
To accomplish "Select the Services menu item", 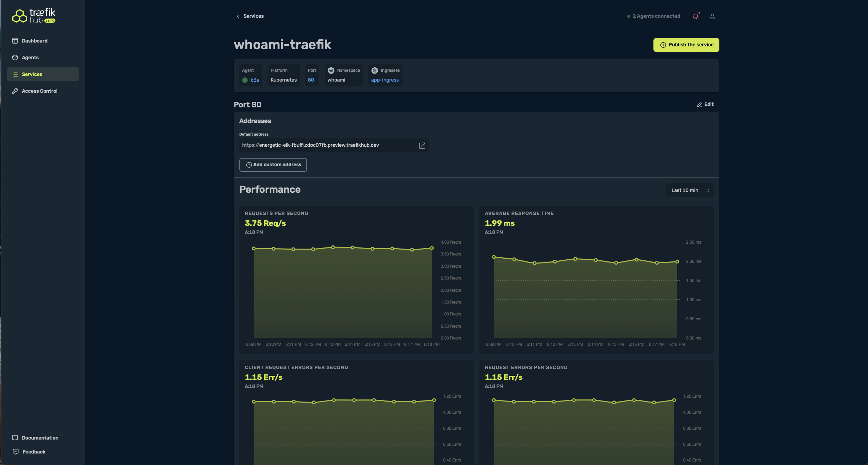I will tap(43, 74).
